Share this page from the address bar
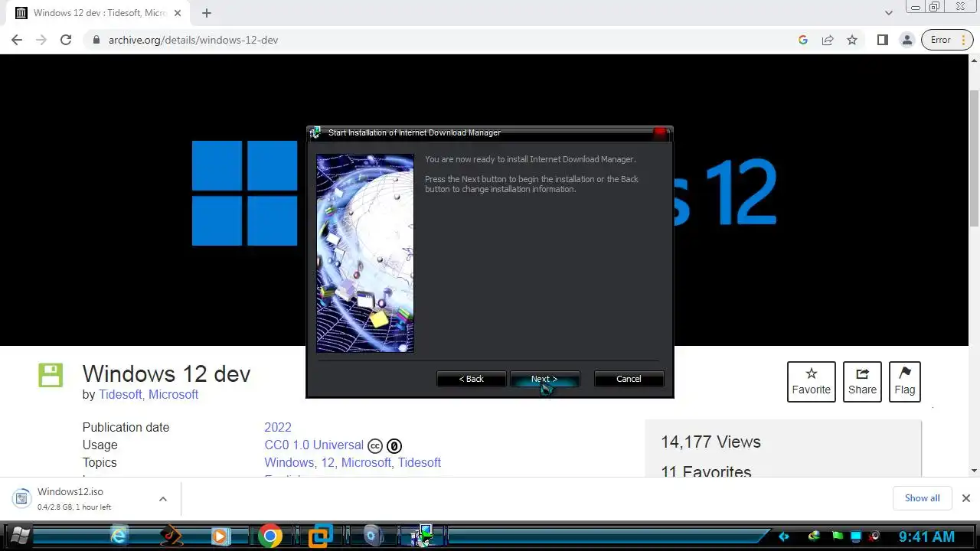This screenshot has height=551, width=980. pyautogui.click(x=828, y=40)
